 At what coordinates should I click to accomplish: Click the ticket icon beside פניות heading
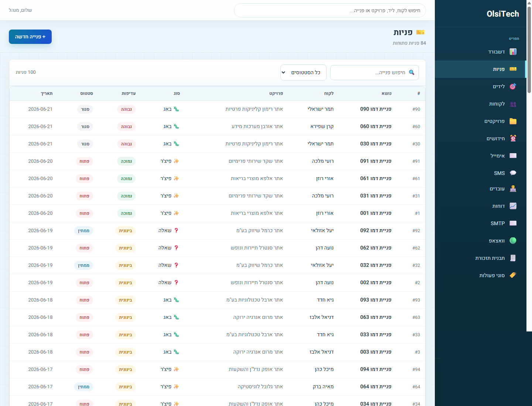tap(420, 32)
